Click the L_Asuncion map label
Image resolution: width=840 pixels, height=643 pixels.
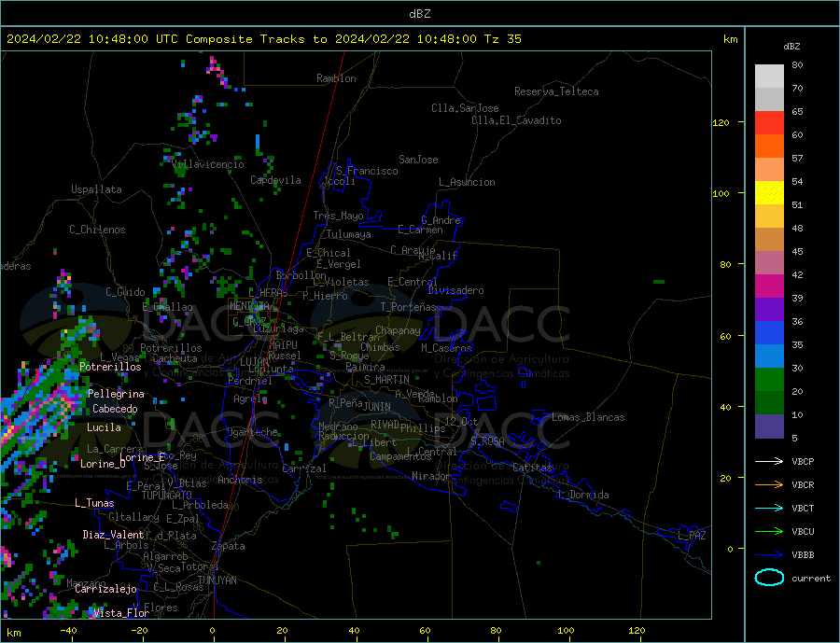pos(467,182)
